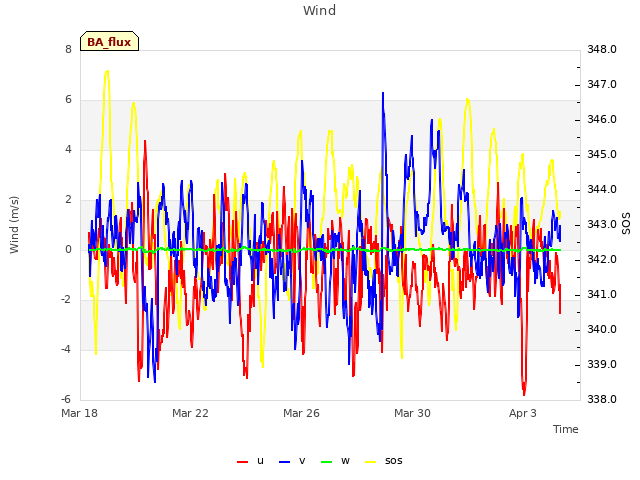Click the left axis value -2
Viewport: 640px width, 480px height.
tap(66, 300)
